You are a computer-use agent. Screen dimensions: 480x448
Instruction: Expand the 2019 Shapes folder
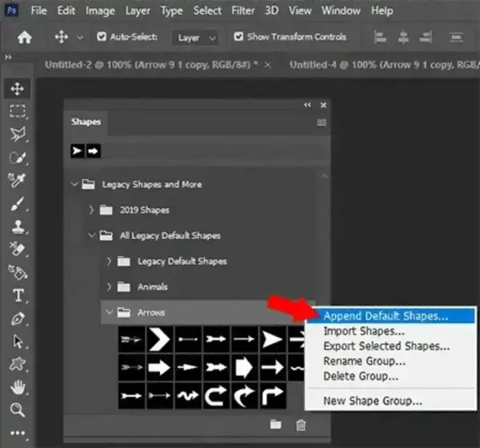pyautogui.click(x=91, y=210)
